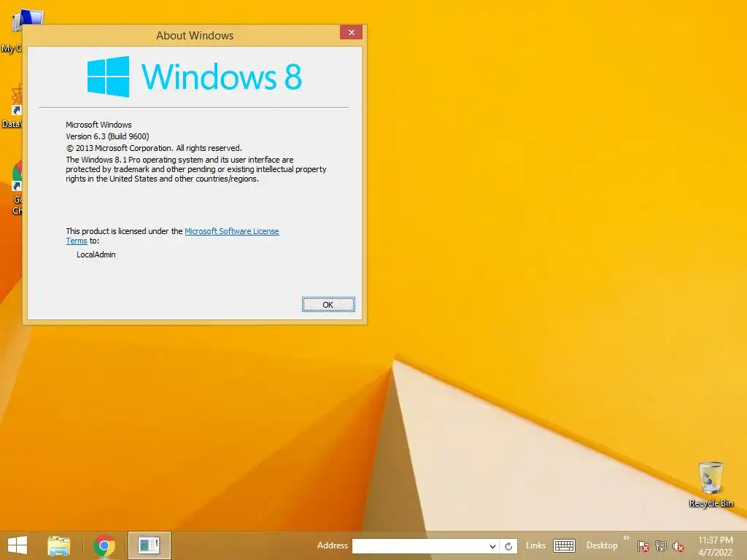Focus the taskbar Address input field
Viewport: 747px width, 560px height.
pos(419,546)
